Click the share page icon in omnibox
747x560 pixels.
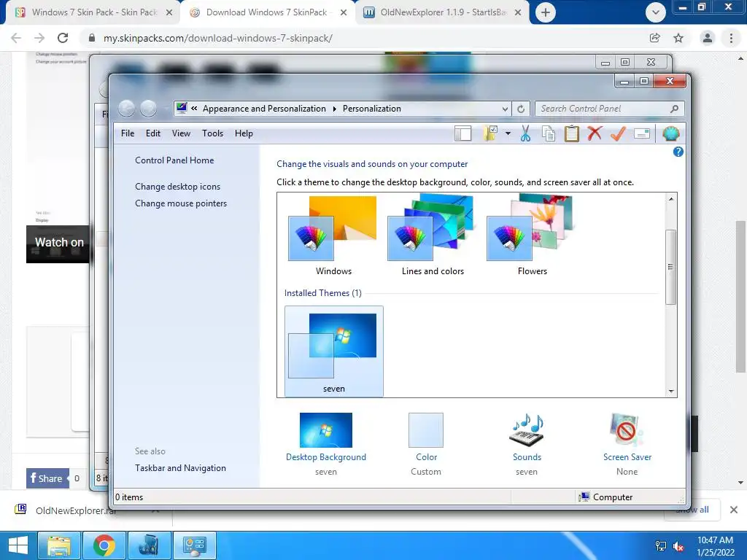(654, 38)
